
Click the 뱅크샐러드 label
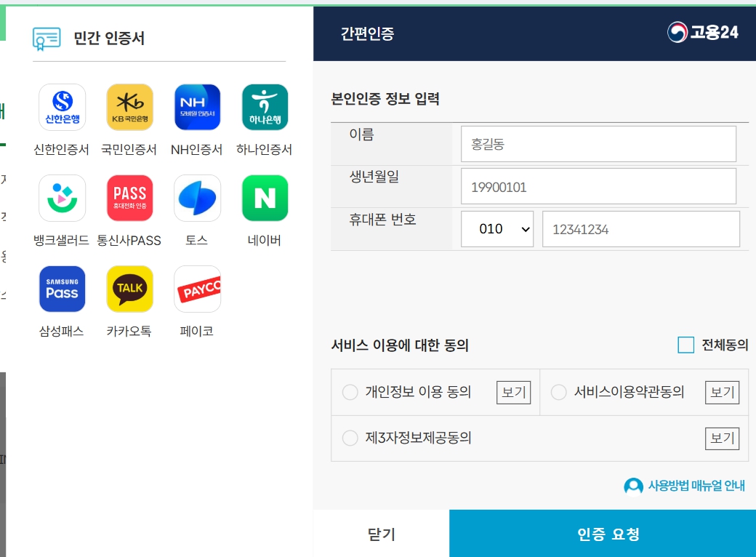click(x=62, y=240)
